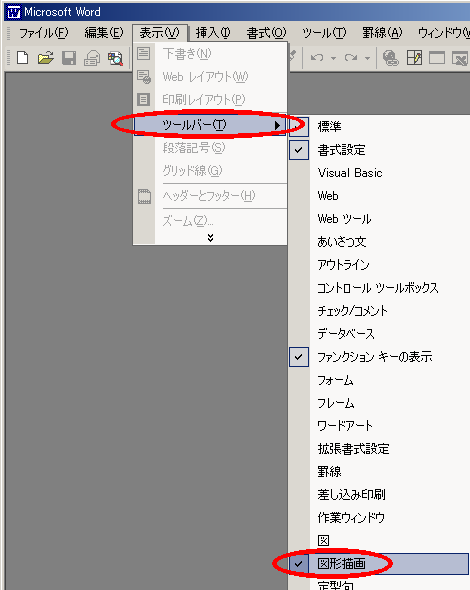Open the ファイル menu
470x590 pixels.
point(44,33)
